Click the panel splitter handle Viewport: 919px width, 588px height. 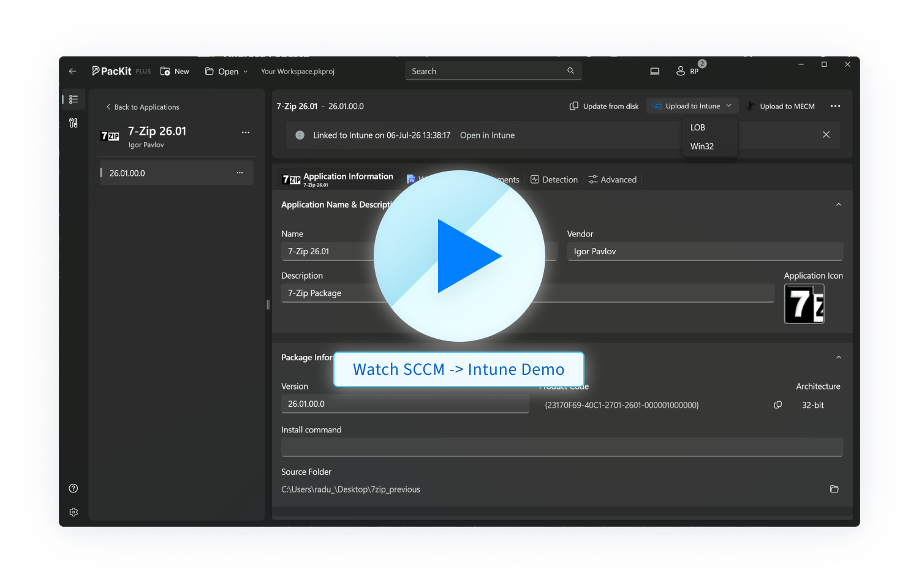click(268, 304)
